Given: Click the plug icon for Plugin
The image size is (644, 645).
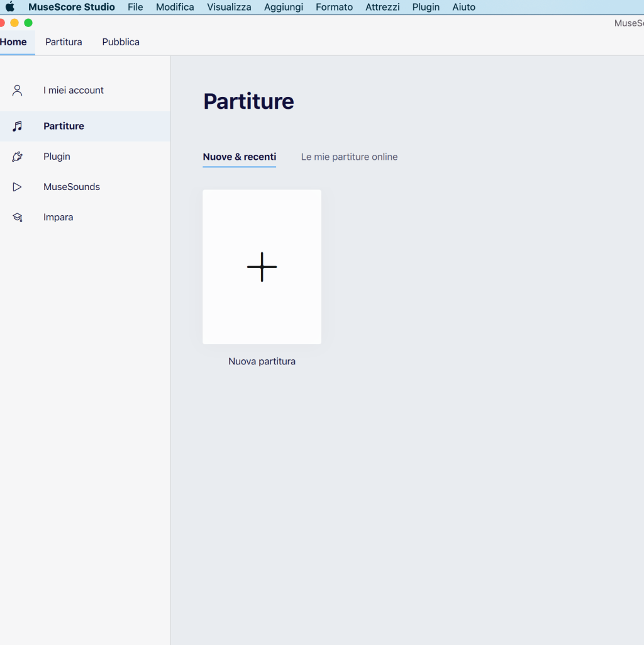Looking at the screenshot, I should pyautogui.click(x=18, y=157).
